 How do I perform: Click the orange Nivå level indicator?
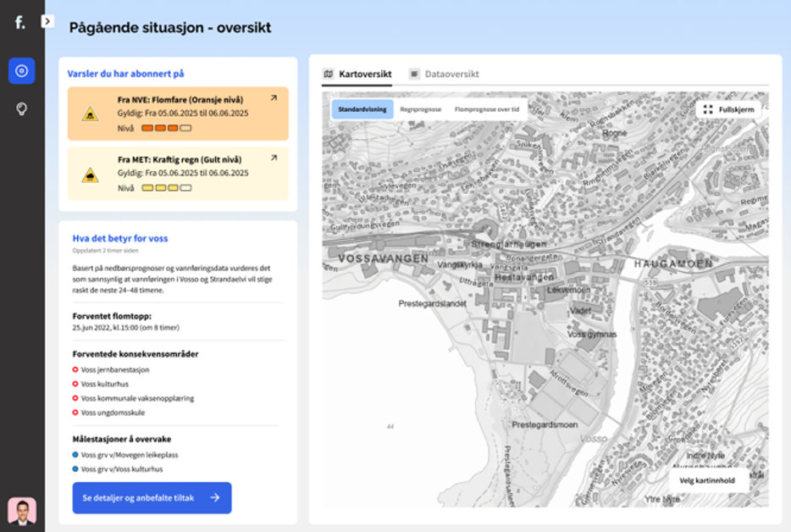167,128
